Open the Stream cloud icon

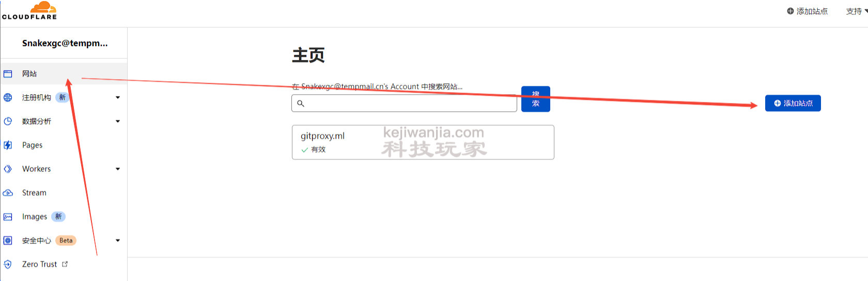coord(8,193)
